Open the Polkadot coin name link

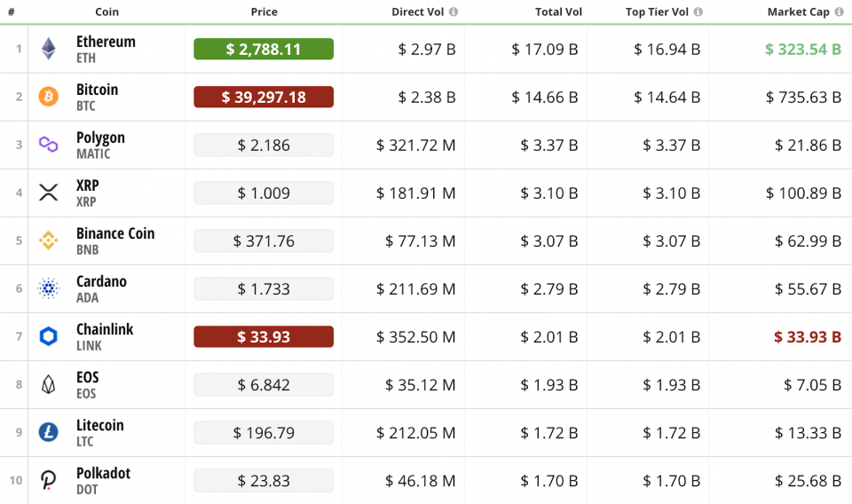(x=103, y=473)
